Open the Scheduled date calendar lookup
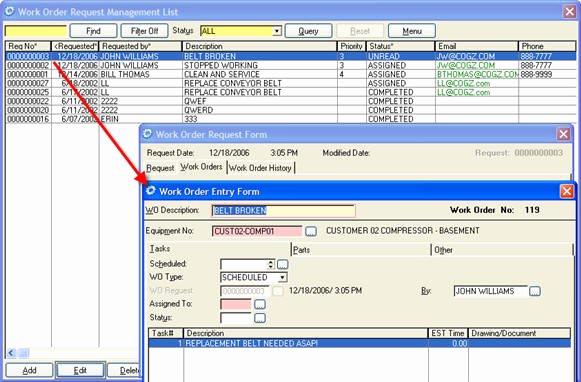581x382 pixels. coord(283,264)
